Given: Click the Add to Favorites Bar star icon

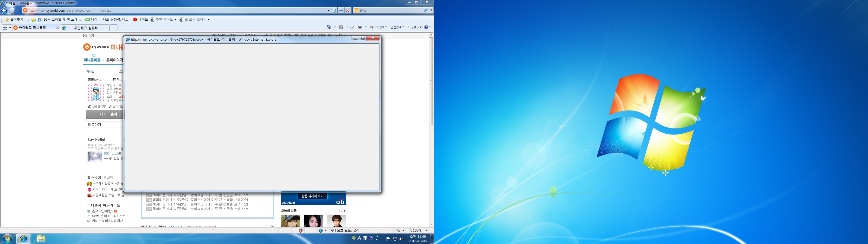Looking at the screenshot, I should (x=33, y=20).
